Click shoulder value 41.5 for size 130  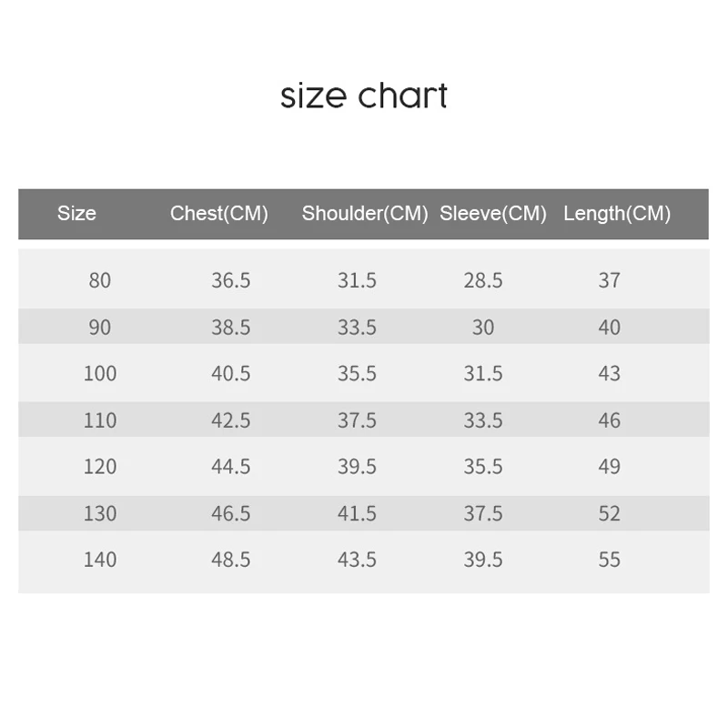[357, 513]
